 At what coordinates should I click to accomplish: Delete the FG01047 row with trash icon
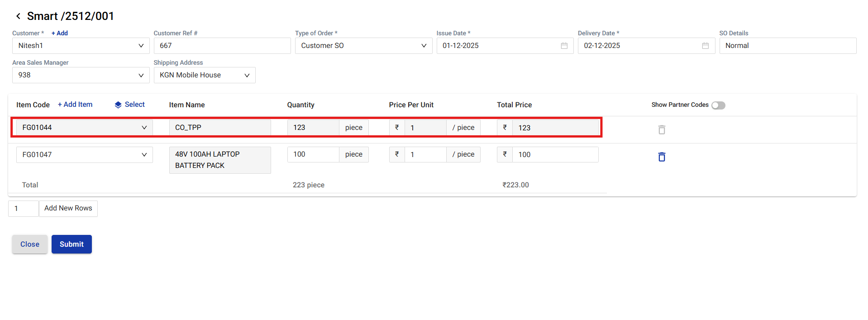[x=661, y=157]
